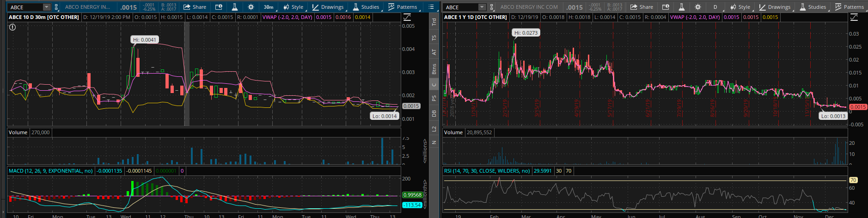
Task: Click the flask icon on left chart toolbar
Action: (x=235, y=7)
